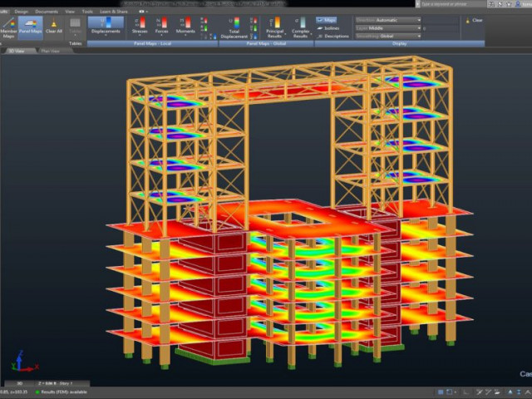This screenshot has width=532, height=399.
Task: Click the small red global map icon beside Total Displacement
Action: coord(254,21)
